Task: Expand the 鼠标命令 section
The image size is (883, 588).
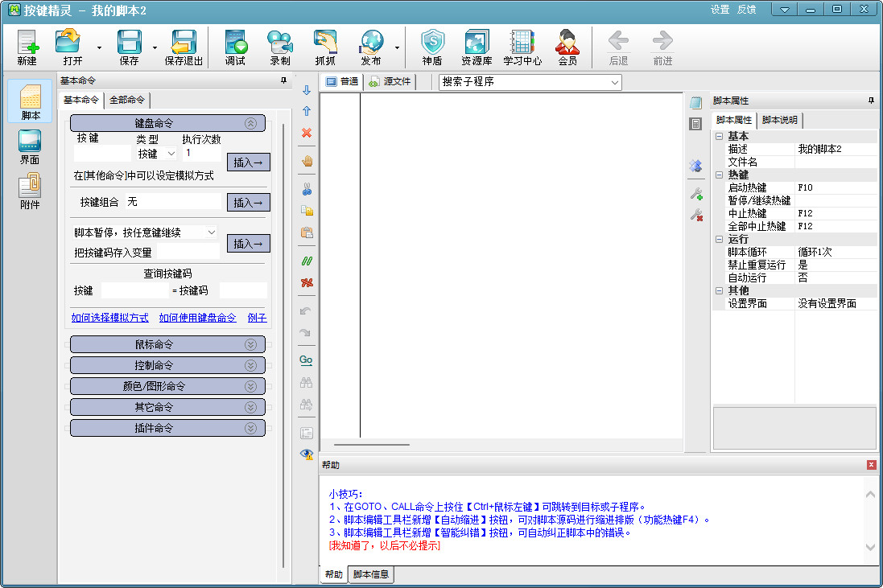Action: tap(167, 344)
